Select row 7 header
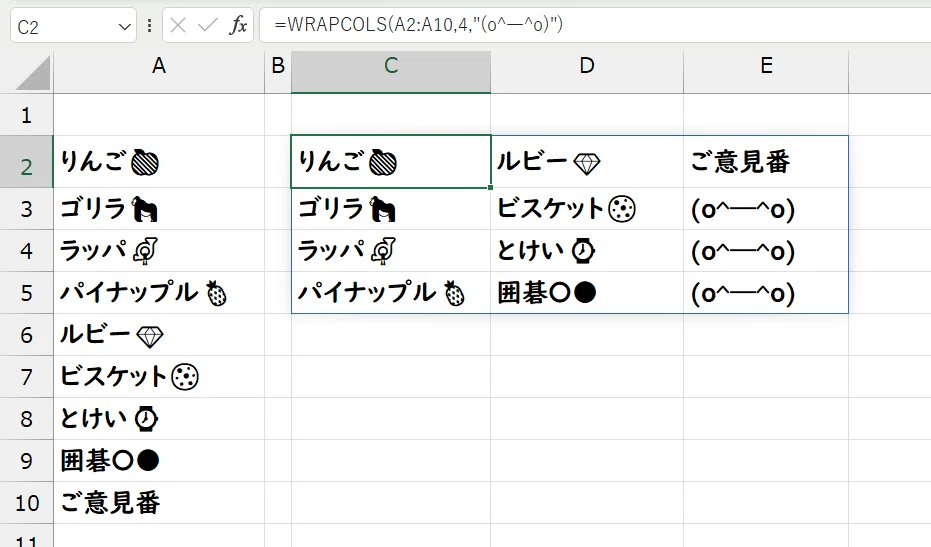Screen dimensions: 931x547 coord(26,377)
